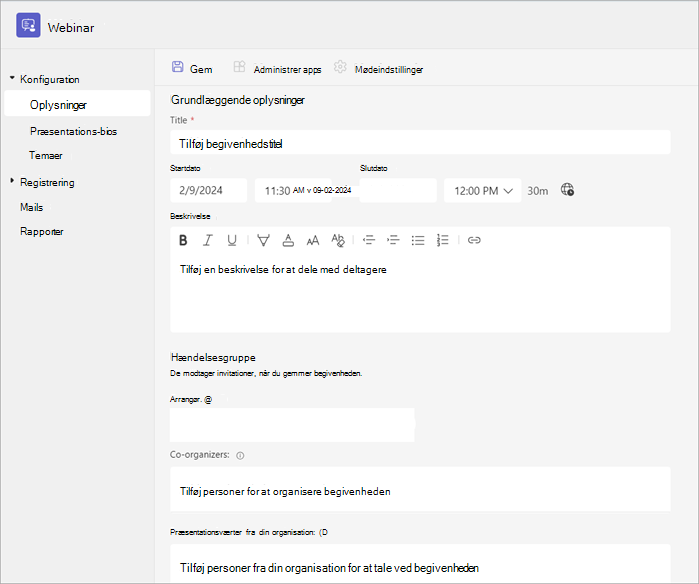Viewport: 699px width, 584px height.
Task: Click the Arrangør organizer field
Action: (x=292, y=425)
